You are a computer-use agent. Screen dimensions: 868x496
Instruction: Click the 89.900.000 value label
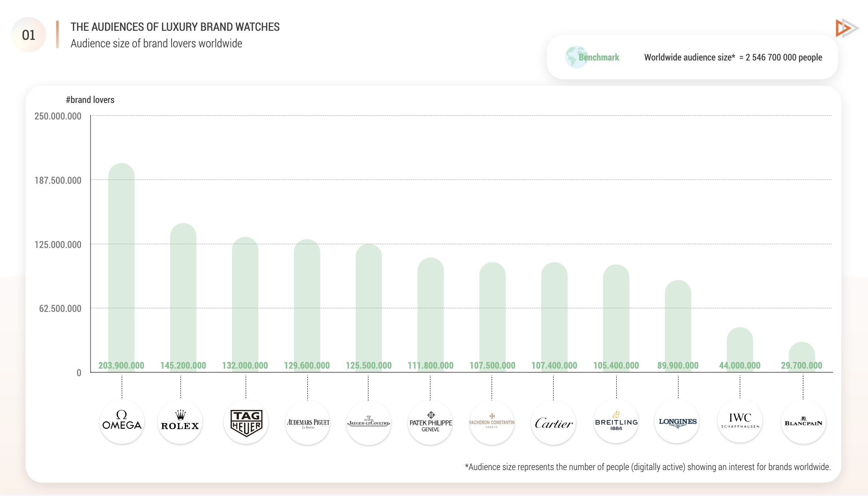pyautogui.click(x=678, y=365)
